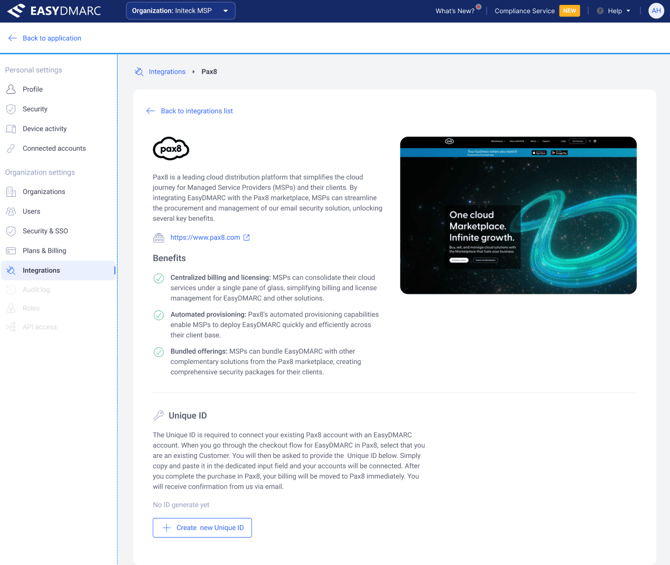Open Connected accounts page

click(54, 148)
